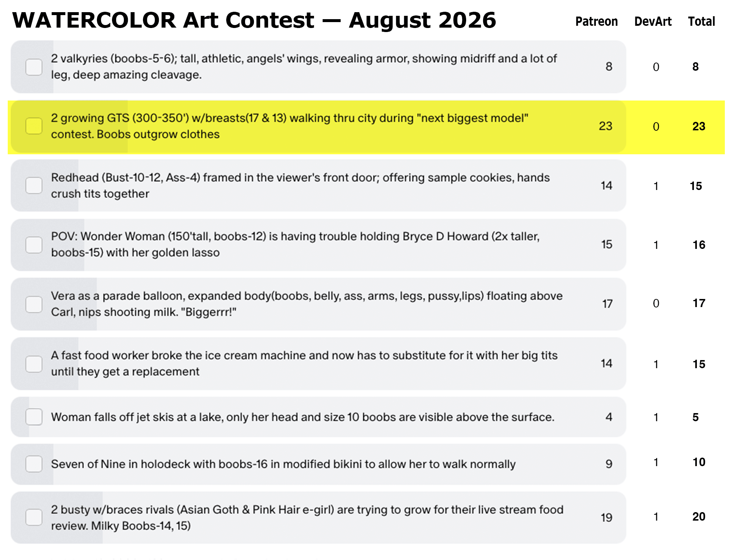Check the box for the valkyries option
737x560 pixels.
click(34, 67)
